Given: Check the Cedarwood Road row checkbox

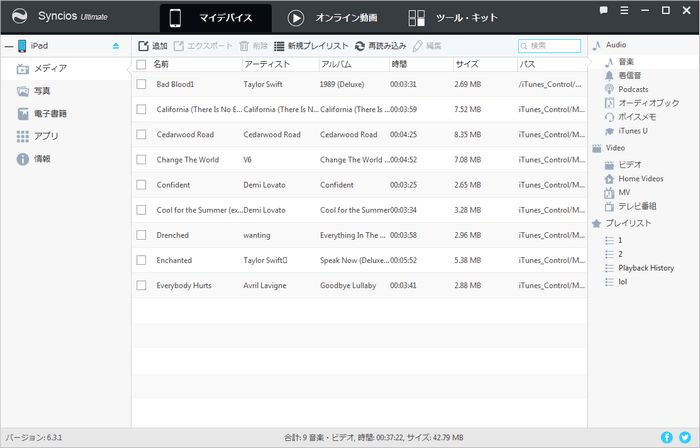Looking at the screenshot, I should pos(141,134).
